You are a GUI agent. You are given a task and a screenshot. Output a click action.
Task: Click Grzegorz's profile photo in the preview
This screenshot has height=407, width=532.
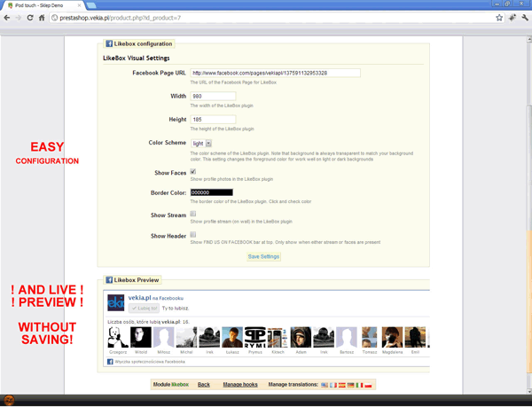click(x=118, y=337)
